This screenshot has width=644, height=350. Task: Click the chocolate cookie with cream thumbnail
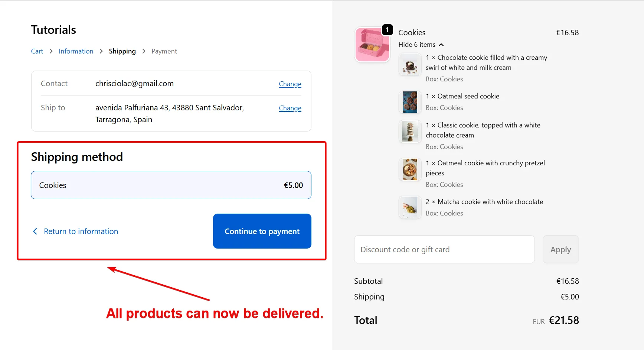[409, 64]
